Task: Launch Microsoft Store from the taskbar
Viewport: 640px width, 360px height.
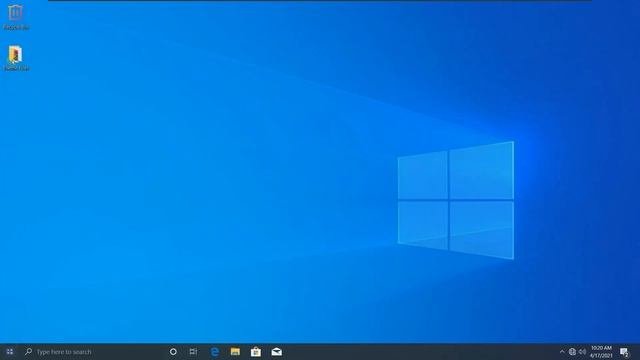Action: coord(256,351)
